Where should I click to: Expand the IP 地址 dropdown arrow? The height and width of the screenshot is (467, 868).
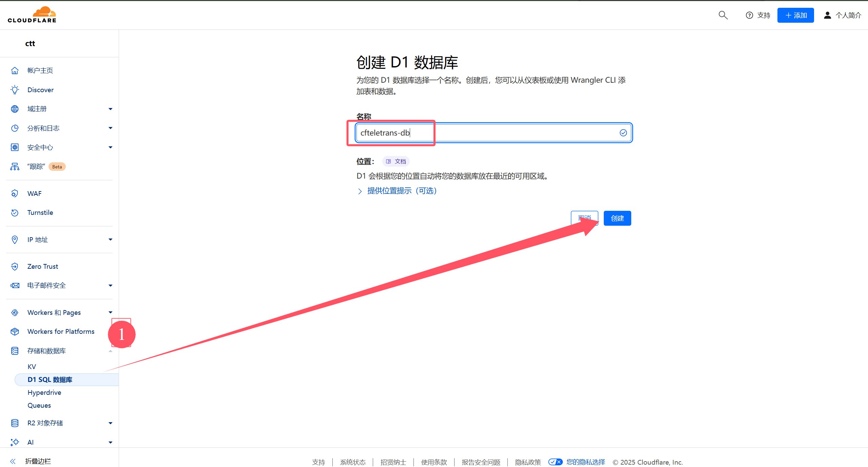tap(110, 240)
